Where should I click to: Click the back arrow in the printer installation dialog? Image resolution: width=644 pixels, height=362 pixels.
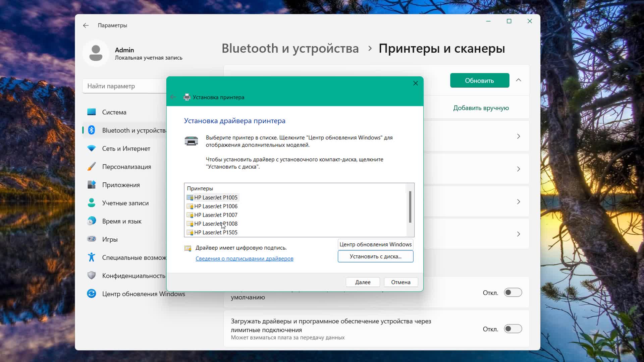coord(173,97)
